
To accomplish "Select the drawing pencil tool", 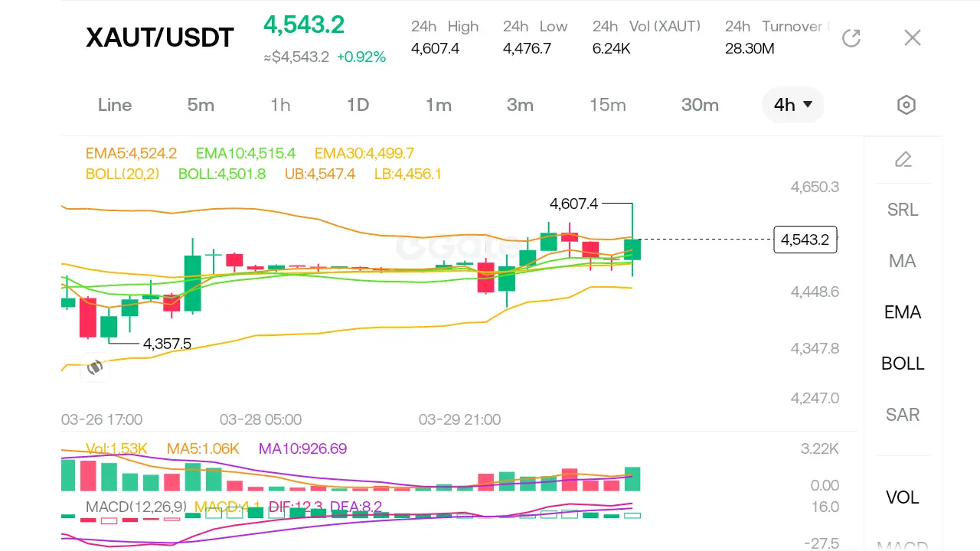I will point(903,159).
